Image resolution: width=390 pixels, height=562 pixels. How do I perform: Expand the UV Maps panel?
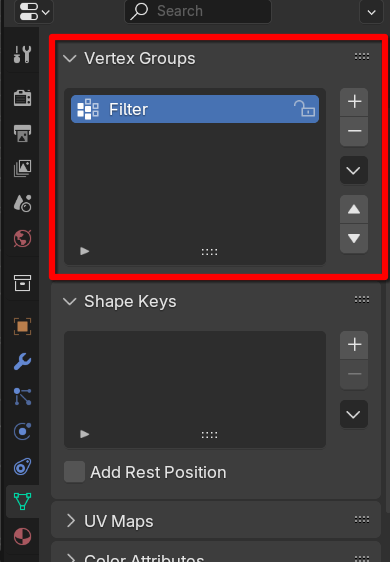coord(71,520)
